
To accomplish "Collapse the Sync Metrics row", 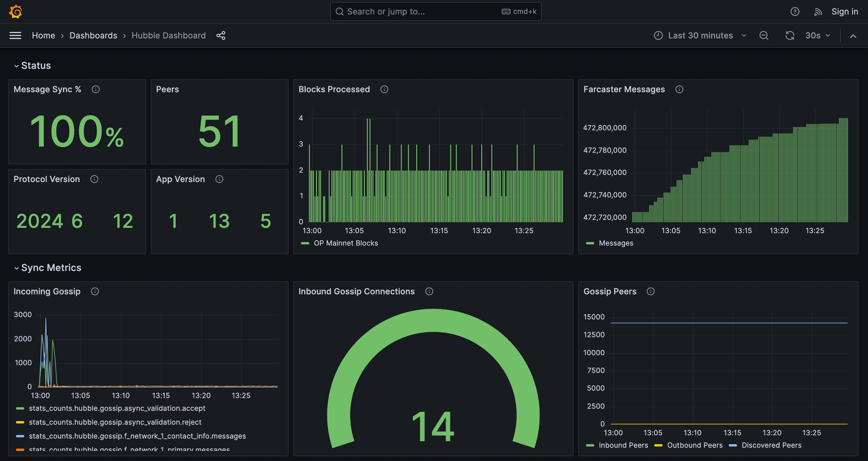I will tap(48, 268).
